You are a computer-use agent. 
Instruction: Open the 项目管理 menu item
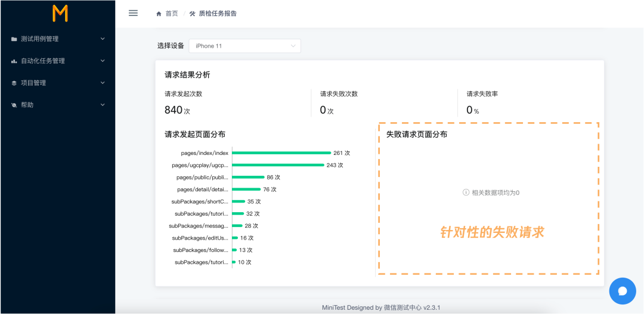tap(58, 83)
